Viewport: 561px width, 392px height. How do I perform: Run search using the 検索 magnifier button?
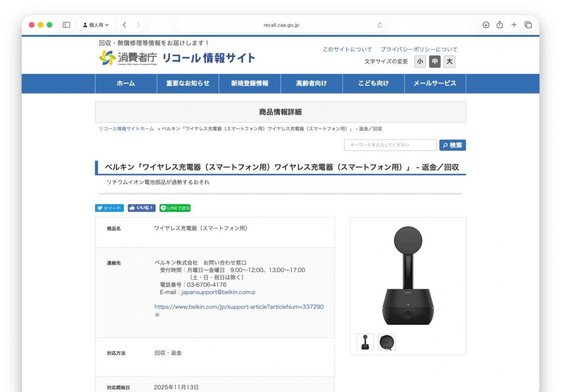pyautogui.click(x=452, y=145)
